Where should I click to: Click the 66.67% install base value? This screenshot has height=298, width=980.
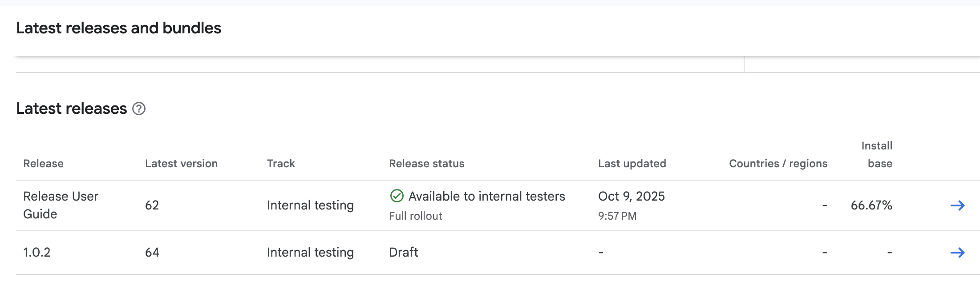coord(871,205)
